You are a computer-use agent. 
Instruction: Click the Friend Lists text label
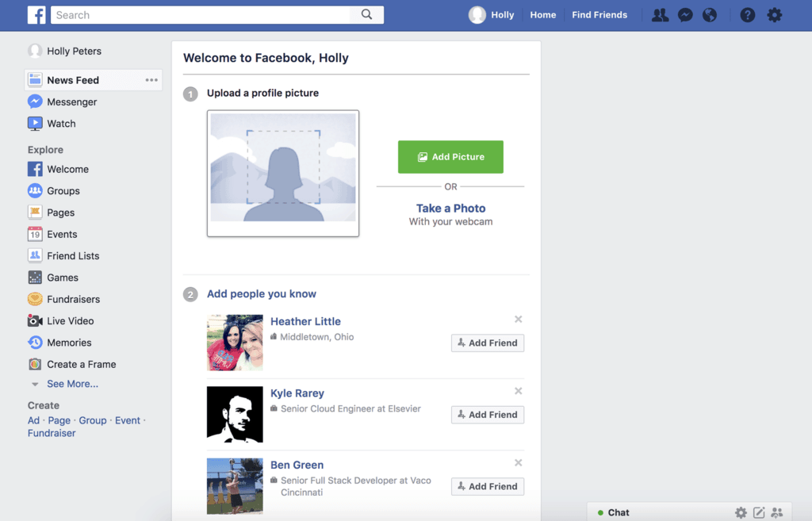73,256
